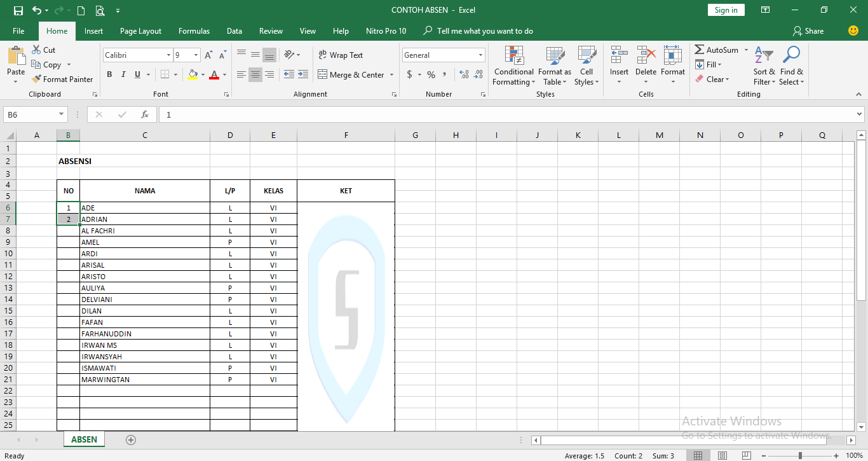The image size is (868, 461).
Task: Switch to the Formulas tab
Action: click(194, 31)
